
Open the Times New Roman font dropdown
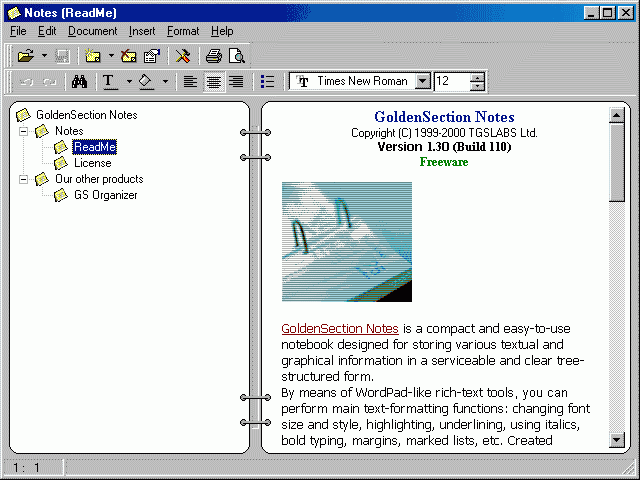point(423,81)
